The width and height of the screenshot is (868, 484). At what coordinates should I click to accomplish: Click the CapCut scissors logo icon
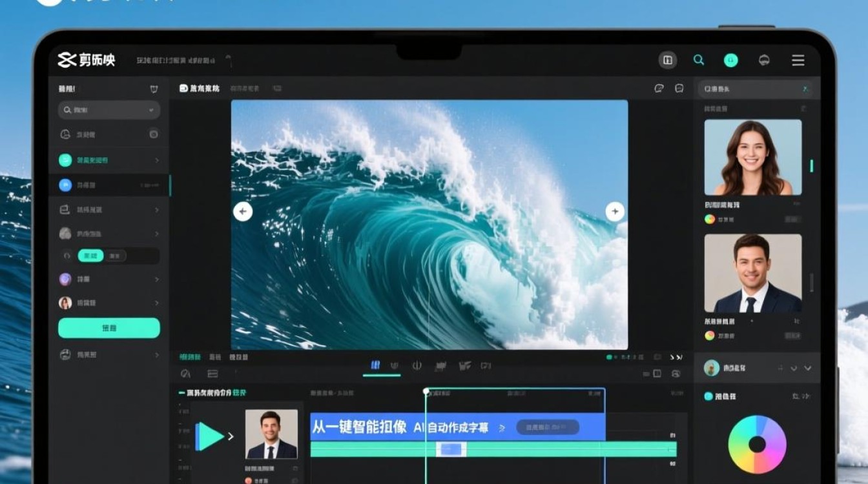pos(67,61)
